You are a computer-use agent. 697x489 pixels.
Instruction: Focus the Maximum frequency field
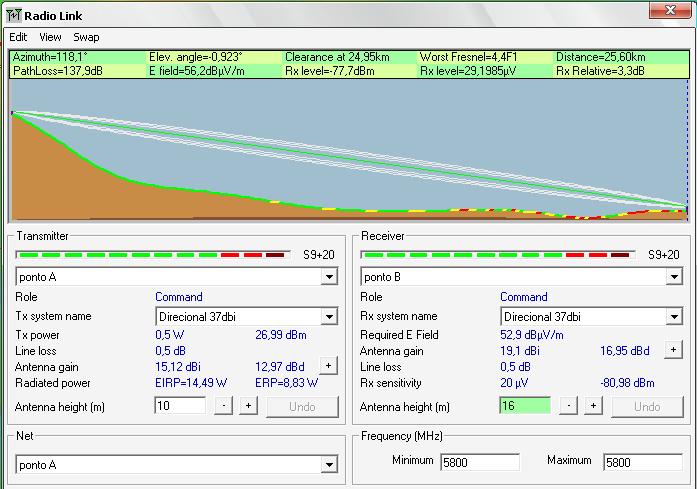point(643,462)
